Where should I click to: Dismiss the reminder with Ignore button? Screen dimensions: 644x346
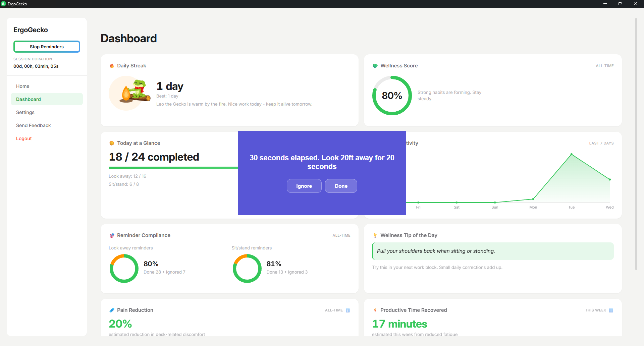click(x=304, y=186)
